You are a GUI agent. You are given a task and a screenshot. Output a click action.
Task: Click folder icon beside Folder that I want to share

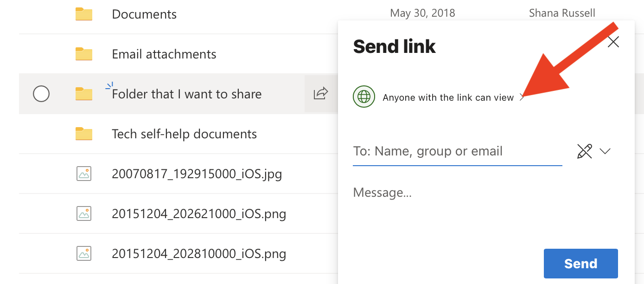click(x=84, y=94)
